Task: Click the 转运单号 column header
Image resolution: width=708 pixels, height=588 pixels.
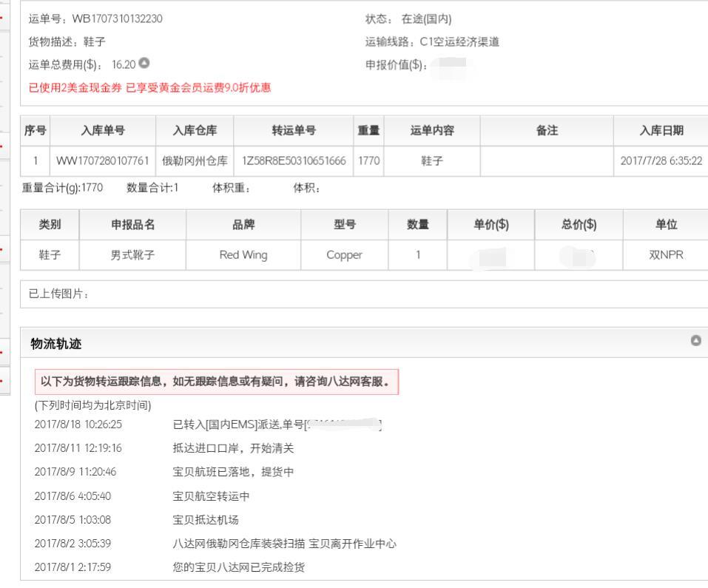Action: point(293,131)
